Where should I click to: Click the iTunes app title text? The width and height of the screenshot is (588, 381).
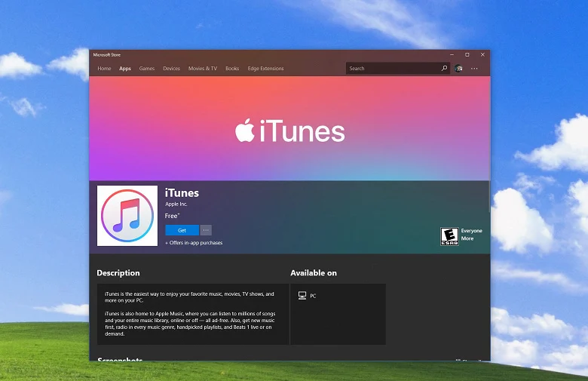(x=182, y=193)
